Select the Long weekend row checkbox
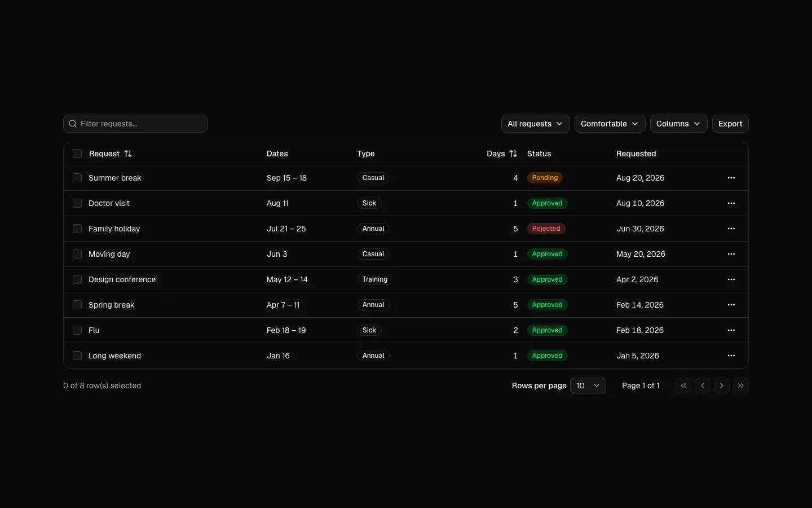This screenshot has height=508, width=812. click(77, 356)
